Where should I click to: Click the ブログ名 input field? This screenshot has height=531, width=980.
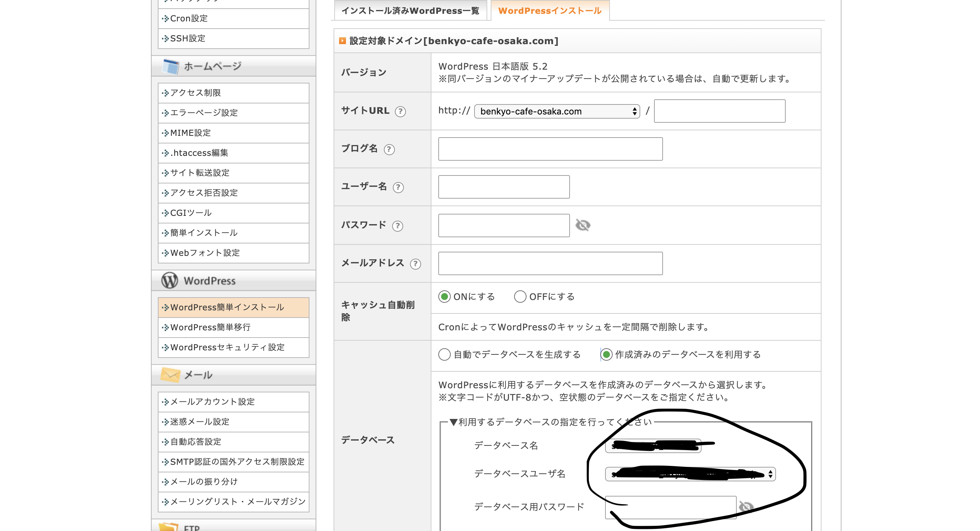(550, 149)
